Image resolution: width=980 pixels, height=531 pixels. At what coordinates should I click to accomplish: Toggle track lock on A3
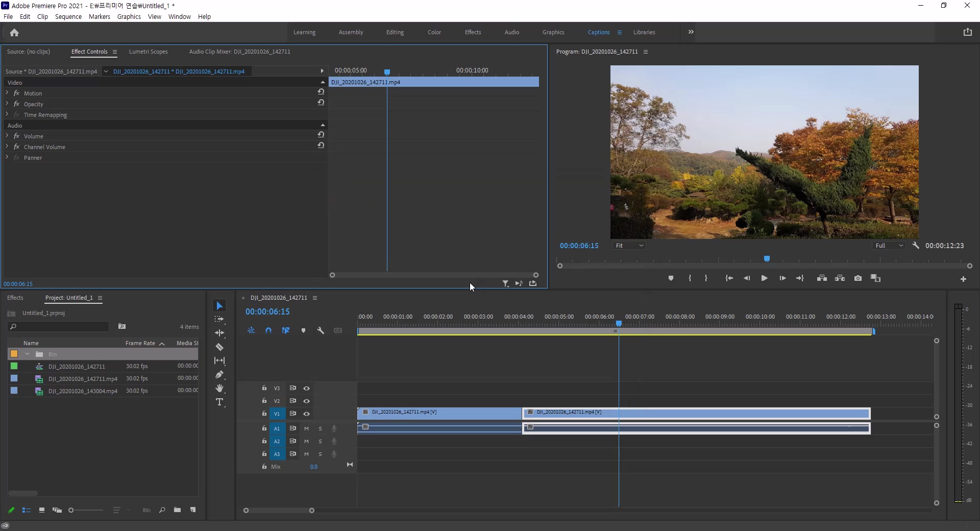click(264, 453)
